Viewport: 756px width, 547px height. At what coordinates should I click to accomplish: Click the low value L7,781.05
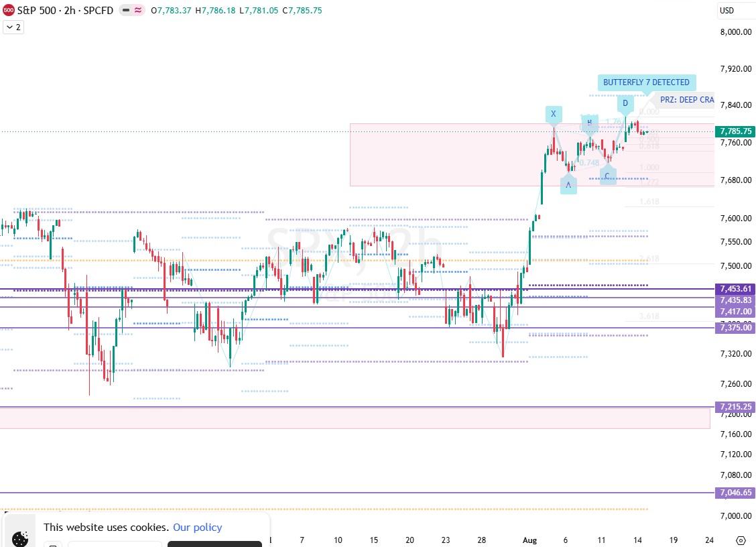tap(259, 11)
